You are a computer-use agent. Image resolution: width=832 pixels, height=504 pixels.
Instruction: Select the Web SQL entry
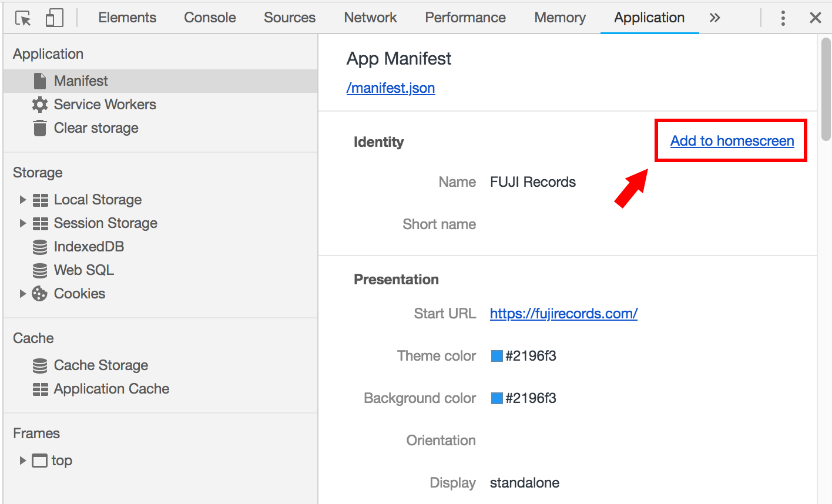coord(84,270)
